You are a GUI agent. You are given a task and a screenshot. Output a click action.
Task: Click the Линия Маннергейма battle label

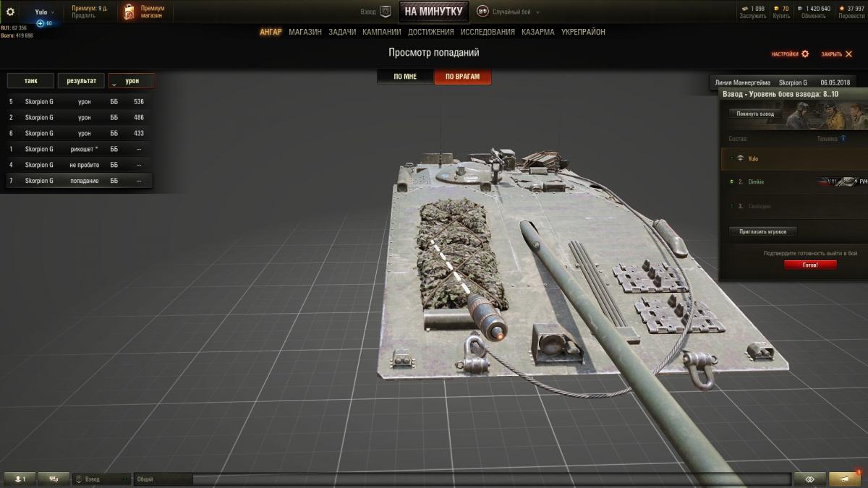pos(742,82)
